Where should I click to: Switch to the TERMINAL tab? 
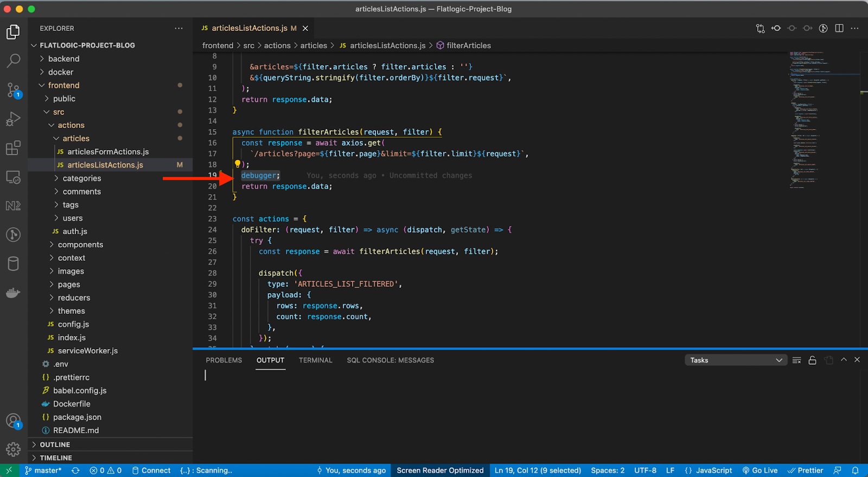(315, 360)
